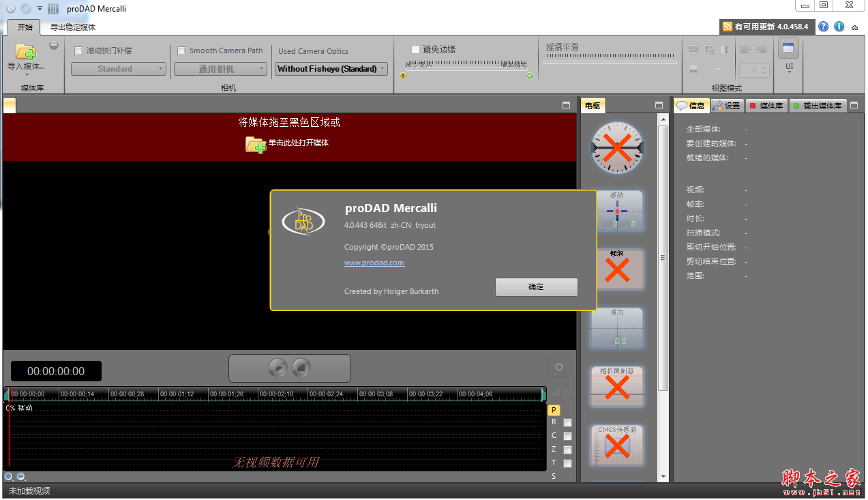Click the CMOS传感器 gauge icon
Image resolution: width=868 pixels, height=500 pixels.
point(617,445)
